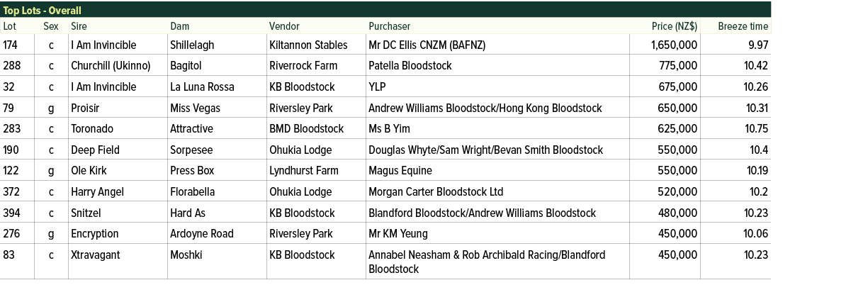Select lot number 174 cell

(11, 45)
